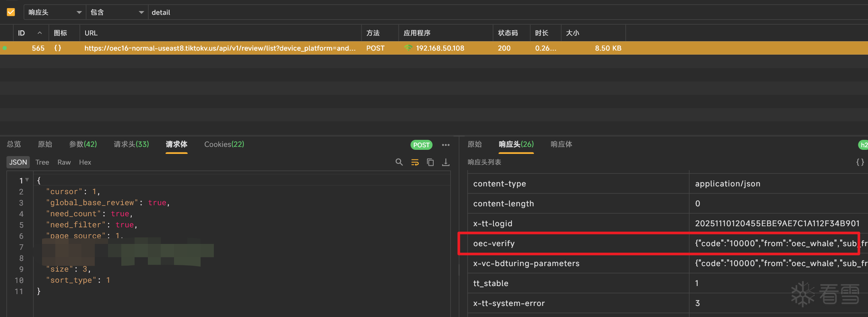Download the request body
Viewport: 868px width, 317px height.
[x=446, y=162]
